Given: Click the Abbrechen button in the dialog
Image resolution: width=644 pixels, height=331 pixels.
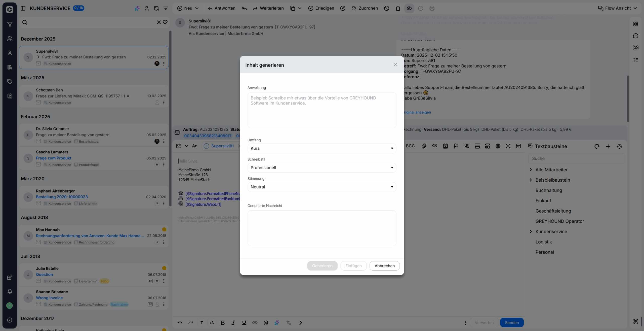Looking at the screenshot, I should (x=384, y=266).
